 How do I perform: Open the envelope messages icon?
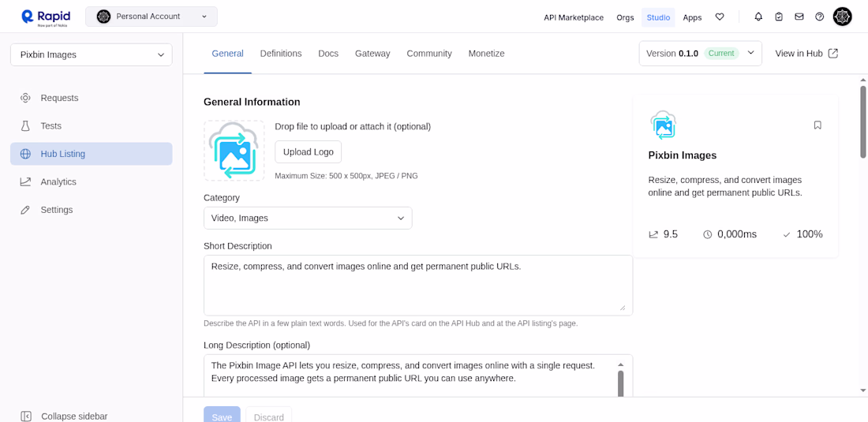pyautogui.click(x=799, y=17)
